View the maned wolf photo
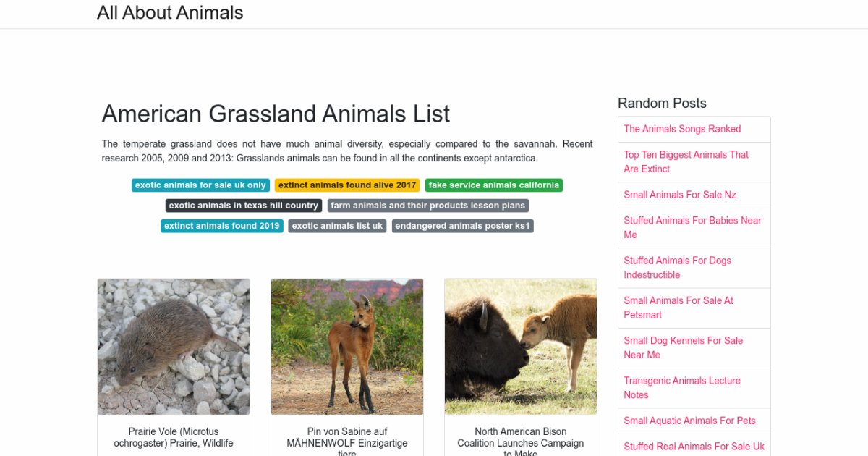Image resolution: width=868 pixels, height=456 pixels. coord(347,347)
